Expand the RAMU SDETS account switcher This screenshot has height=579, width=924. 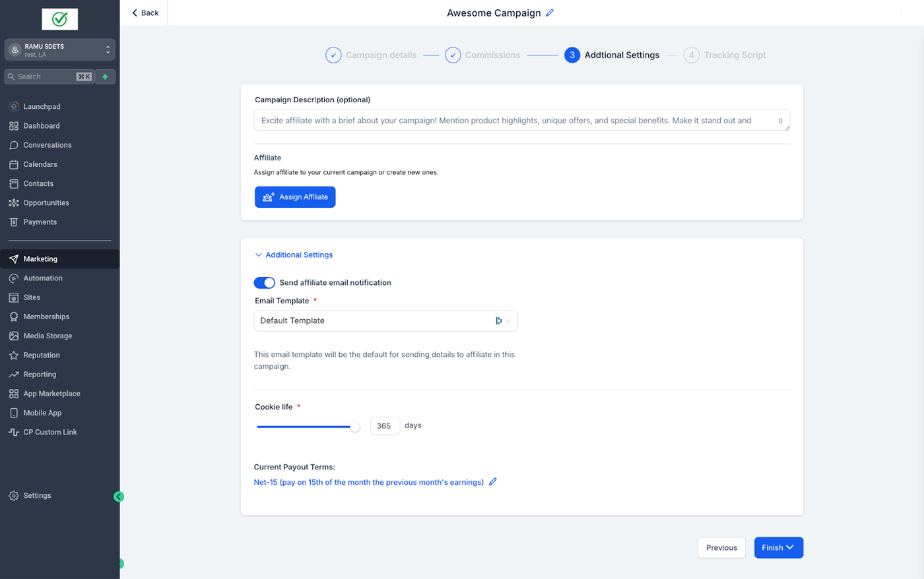(x=60, y=50)
